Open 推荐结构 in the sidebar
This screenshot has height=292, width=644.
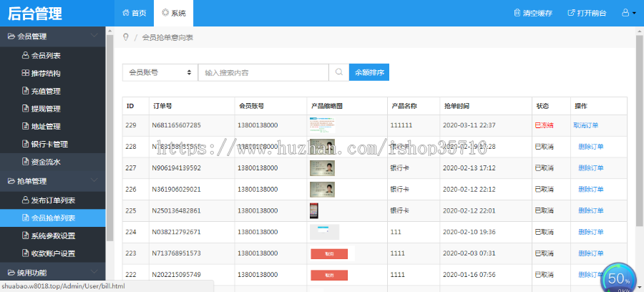[52, 74]
